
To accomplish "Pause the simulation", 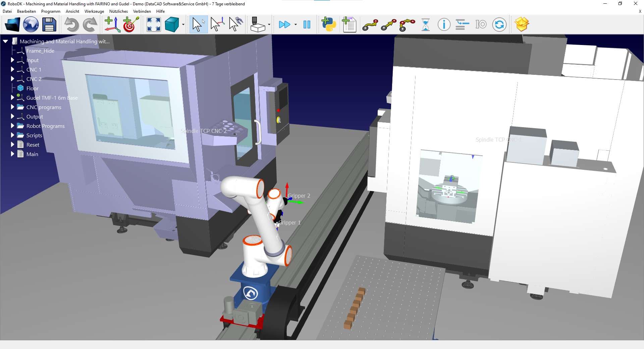I will coord(307,24).
